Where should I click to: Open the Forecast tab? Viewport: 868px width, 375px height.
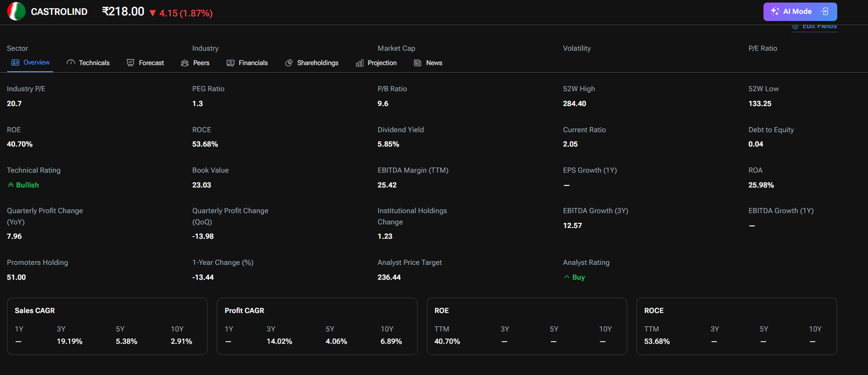[x=146, y=63]
